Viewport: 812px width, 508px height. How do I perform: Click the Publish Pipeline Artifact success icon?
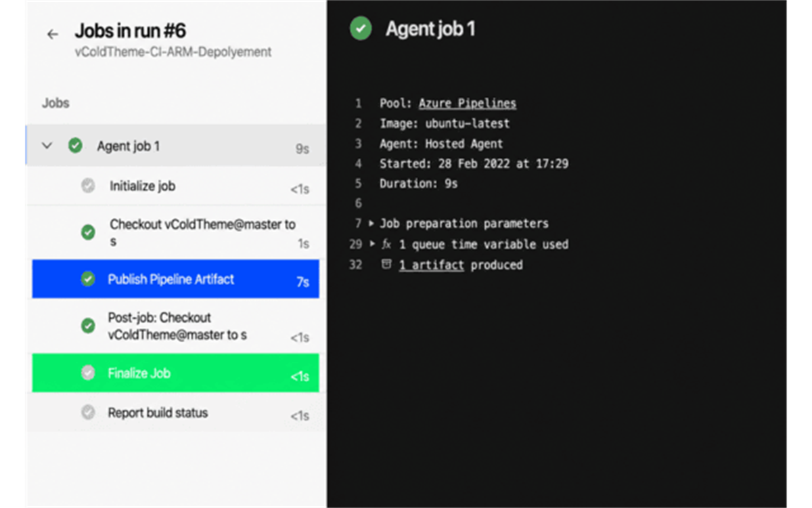(x=88, y=279)
